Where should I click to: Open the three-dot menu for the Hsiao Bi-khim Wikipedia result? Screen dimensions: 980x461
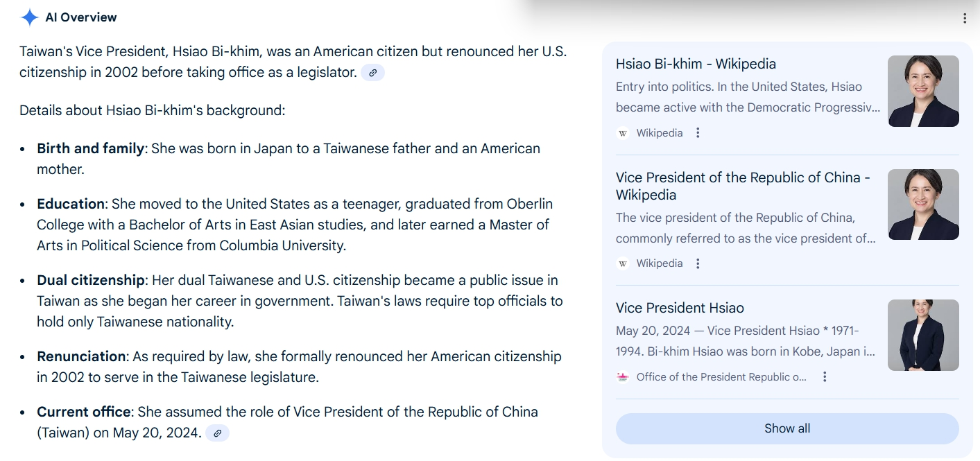(x=698, y=133)
